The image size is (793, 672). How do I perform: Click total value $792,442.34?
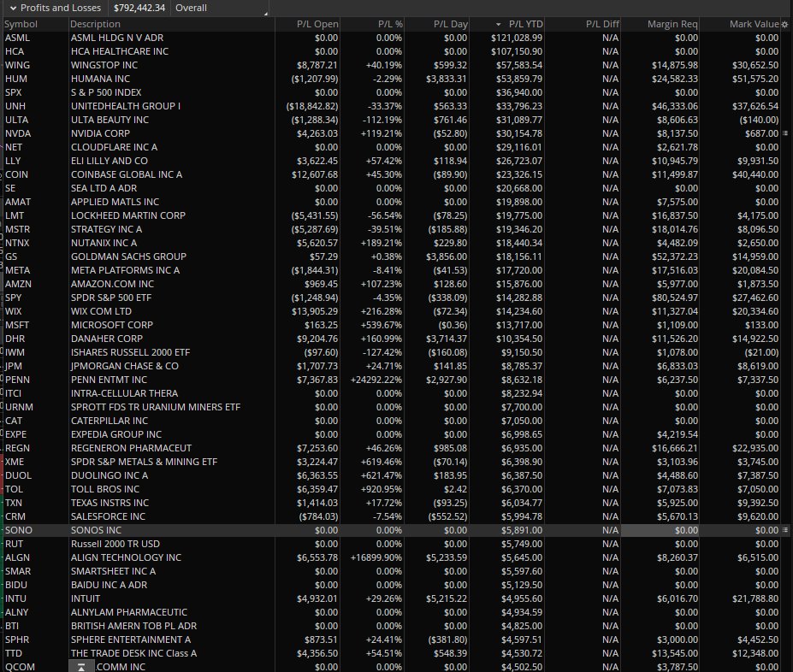[x=139, y=8]
